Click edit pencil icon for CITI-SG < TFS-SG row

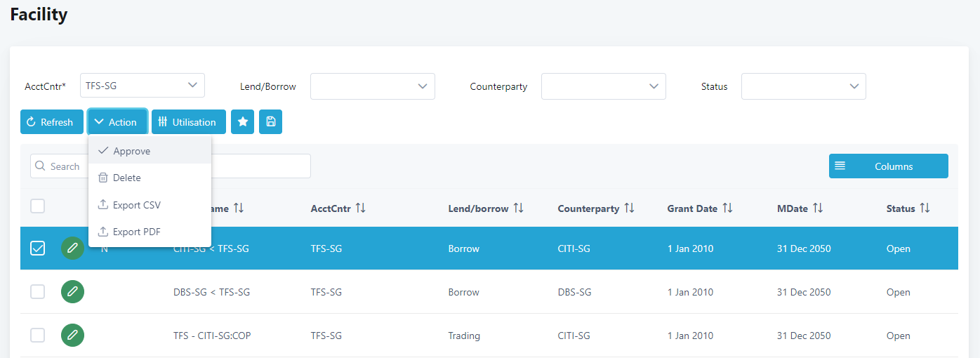tap(72, 248)
